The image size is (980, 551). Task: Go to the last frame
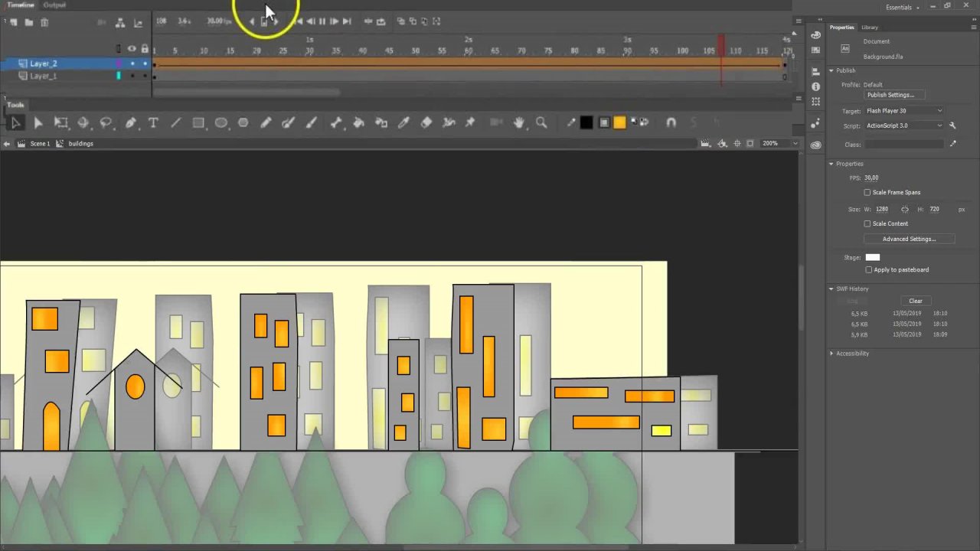pyautogui.click(x=347, y=21)
